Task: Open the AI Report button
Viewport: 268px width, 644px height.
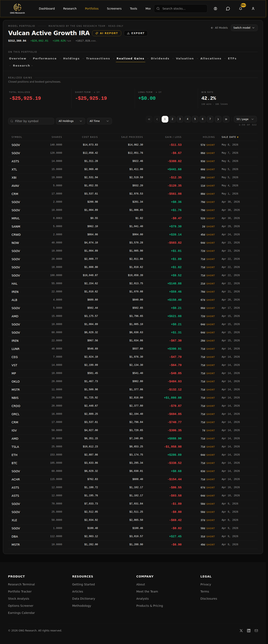Action: (107, 33)
